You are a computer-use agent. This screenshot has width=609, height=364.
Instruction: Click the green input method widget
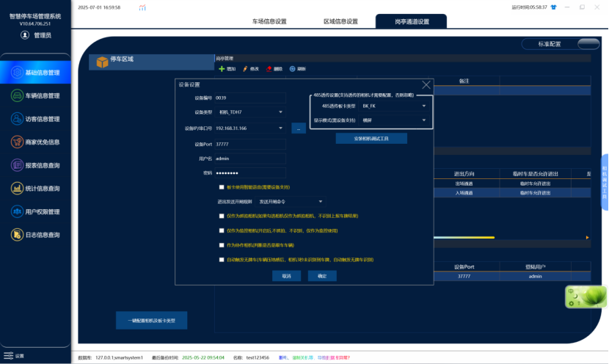[586, 297]
